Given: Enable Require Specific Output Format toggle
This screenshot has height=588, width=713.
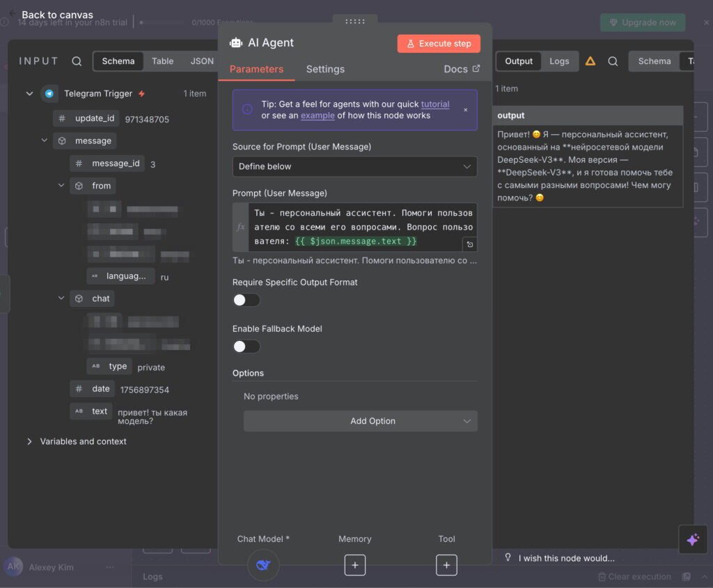Looking at the screenshot, I should 246,300.
